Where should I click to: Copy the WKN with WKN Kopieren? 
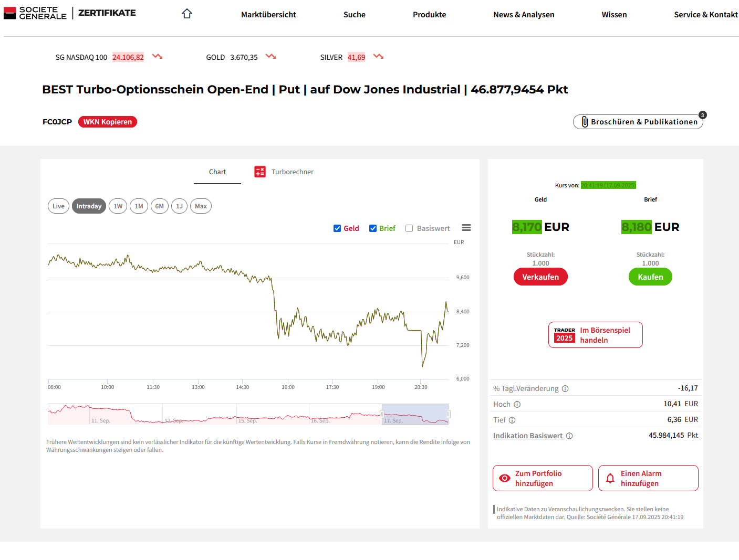tap(108, 122)
